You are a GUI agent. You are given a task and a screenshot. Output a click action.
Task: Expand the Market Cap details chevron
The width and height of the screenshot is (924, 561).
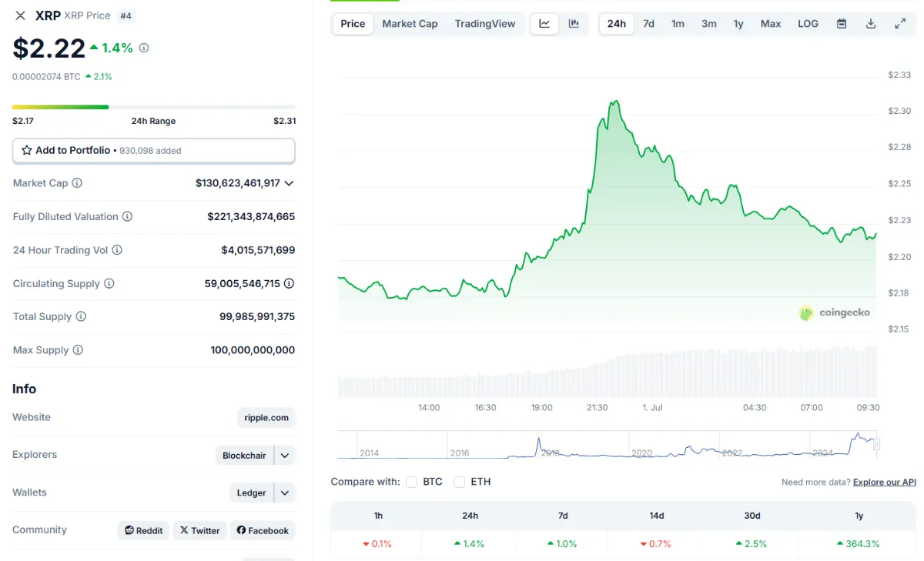click(289, 183)
